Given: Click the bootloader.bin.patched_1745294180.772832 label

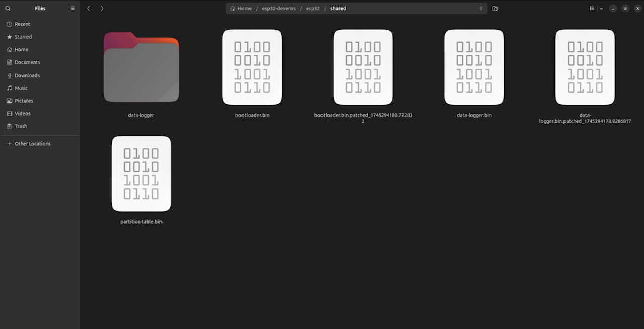Looking at the screenshot, I should 363,118.
